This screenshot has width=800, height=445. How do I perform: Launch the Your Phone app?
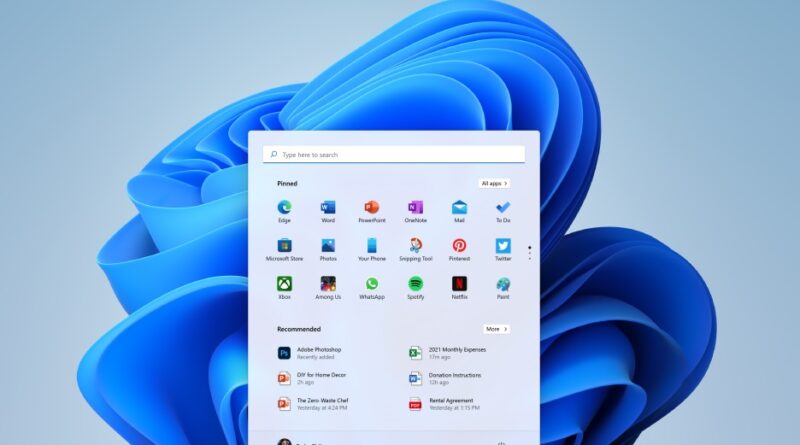click(x=372, y=250)
